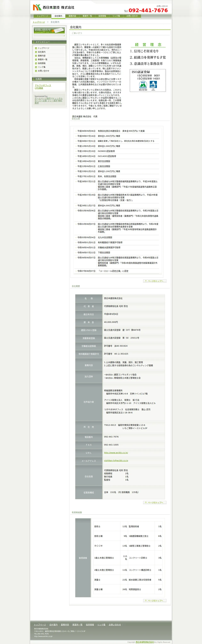Image resolution: width=202 pixels, height=644 pixels.
Task: Open the CPD検索 link
Action: [x=39, y=88]
